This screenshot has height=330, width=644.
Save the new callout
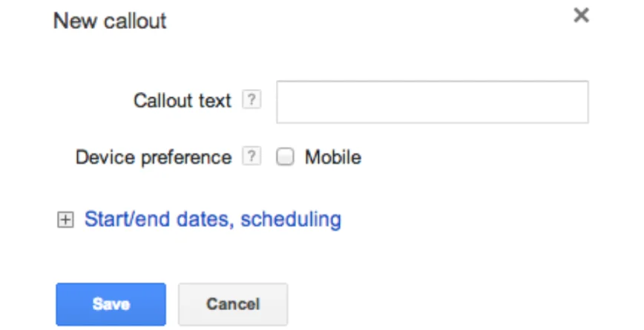click(x=111, y=304)
